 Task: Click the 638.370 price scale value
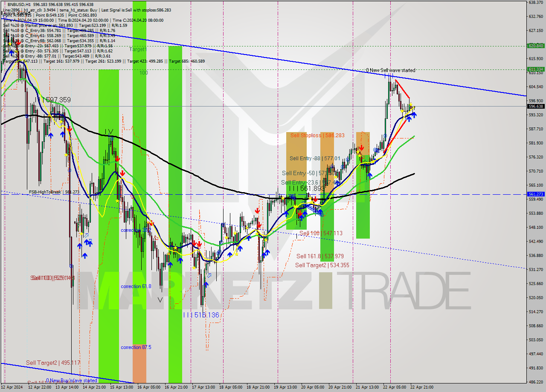(x=536, y=3)
